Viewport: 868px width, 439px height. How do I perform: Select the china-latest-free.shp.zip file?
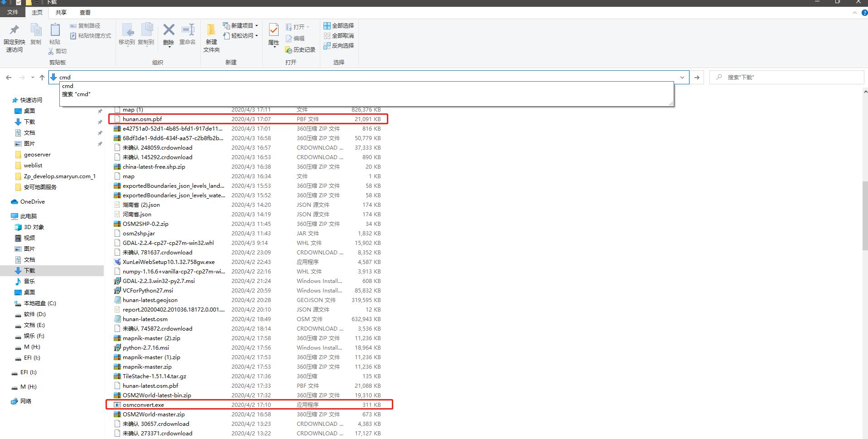[248, 167]
